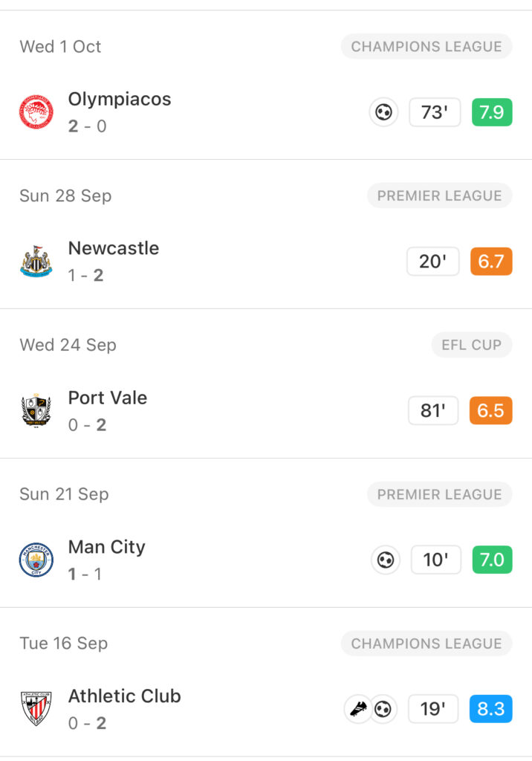532x761 pixels.
Task: Click the Man City club crest
Action: [36, 560]
